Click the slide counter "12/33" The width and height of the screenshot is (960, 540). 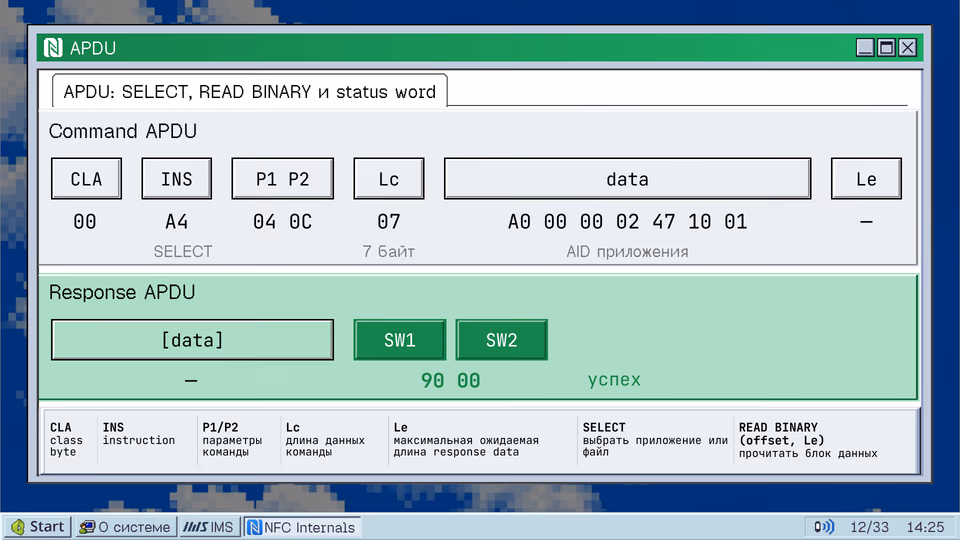[869, 527]
